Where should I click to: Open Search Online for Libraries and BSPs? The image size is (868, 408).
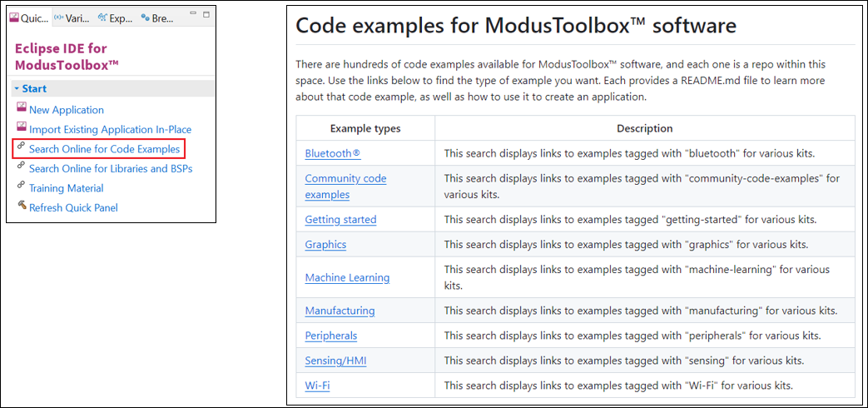click(x=111, y=168)
